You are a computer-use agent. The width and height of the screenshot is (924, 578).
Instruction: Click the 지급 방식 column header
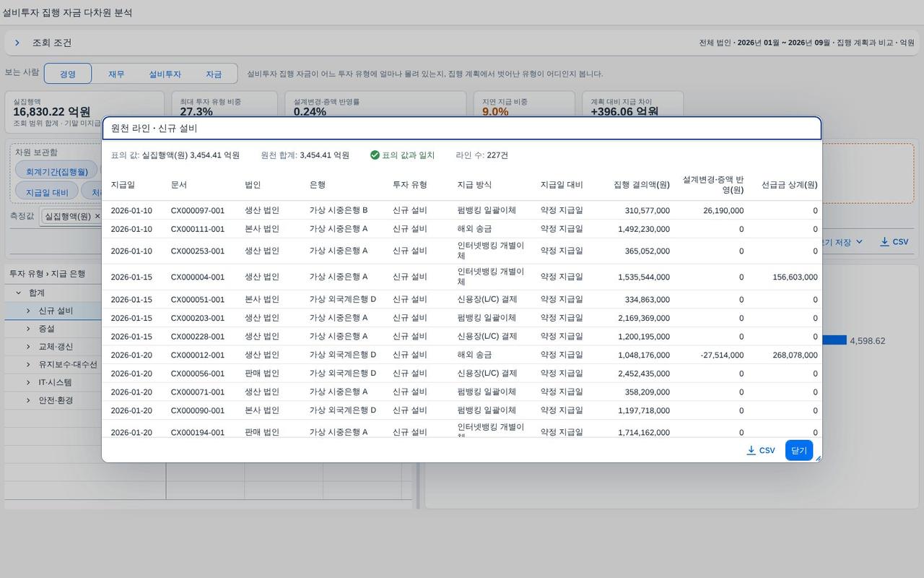point(474,185)
